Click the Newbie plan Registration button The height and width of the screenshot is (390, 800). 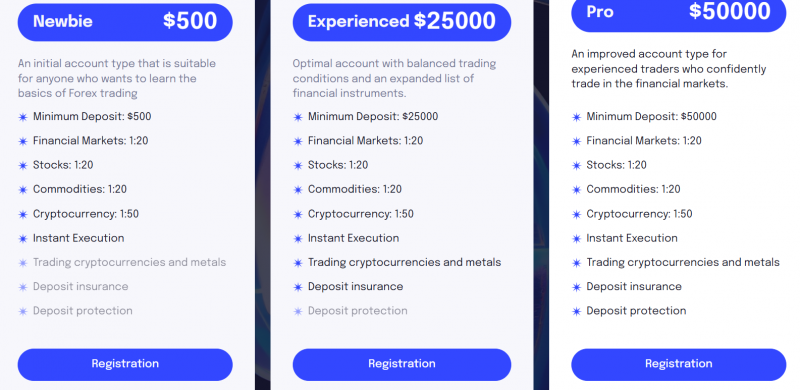click(x=125, y=364)
